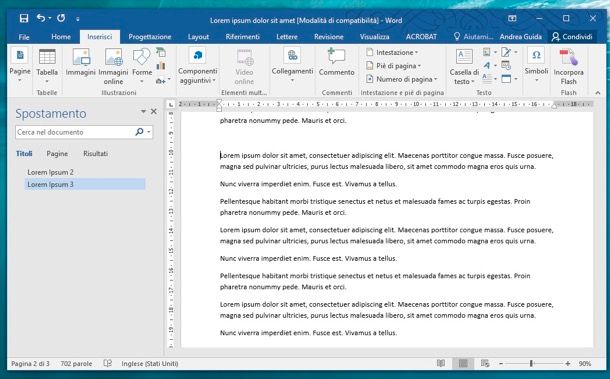The height and width of the screenshot is (379, 610).
Task: Customize the quick access toolbar dropdown
Action: click(x=78, y=19)
